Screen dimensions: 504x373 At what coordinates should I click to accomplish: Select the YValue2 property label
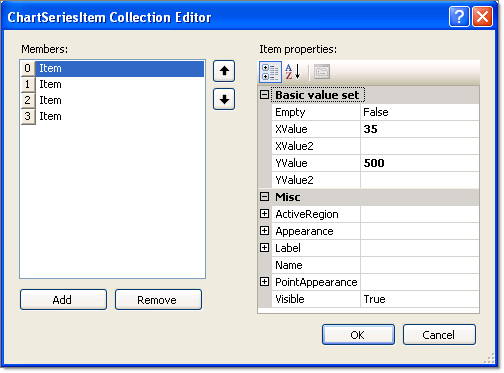pyautogui.click(x=294, y=180)
